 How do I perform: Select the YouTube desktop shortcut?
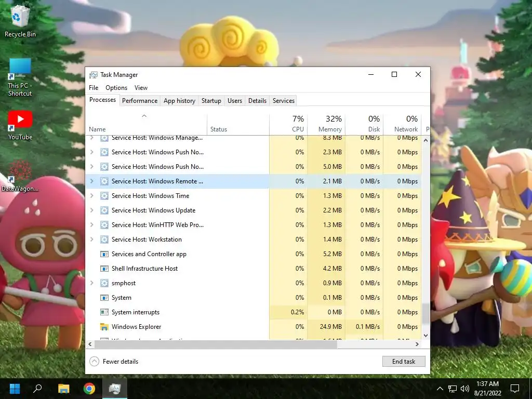point(20,125)
